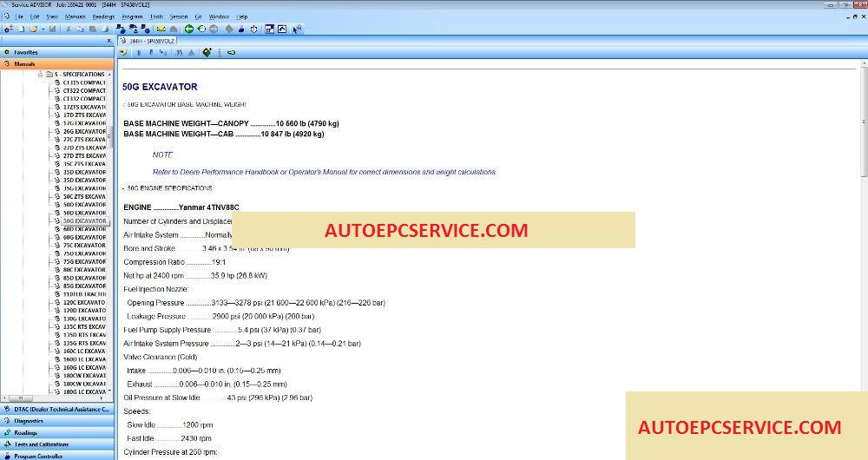Image resolution: width=868 pixels, height=460 pixels.
Task: Open the Readings side panel
Action: (x=57, y=432)
